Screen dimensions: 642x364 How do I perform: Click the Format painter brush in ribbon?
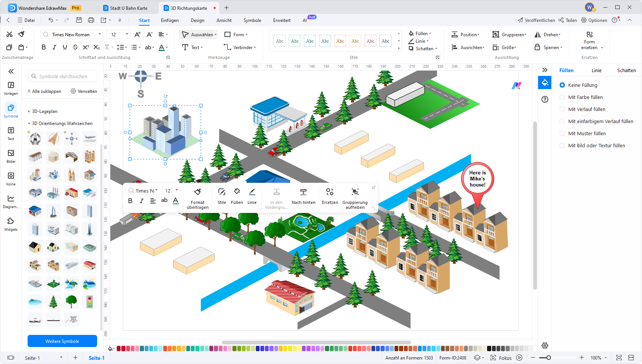coord(22,34)
